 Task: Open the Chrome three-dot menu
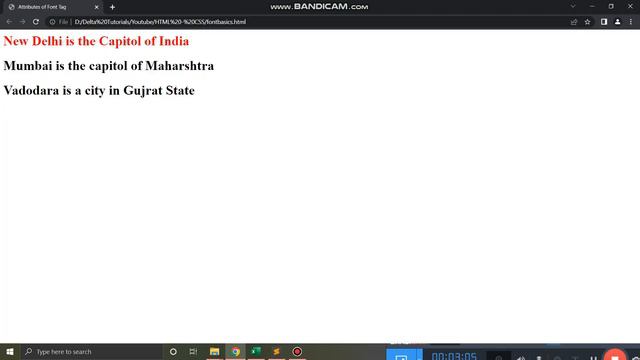[x=631, y=22]
